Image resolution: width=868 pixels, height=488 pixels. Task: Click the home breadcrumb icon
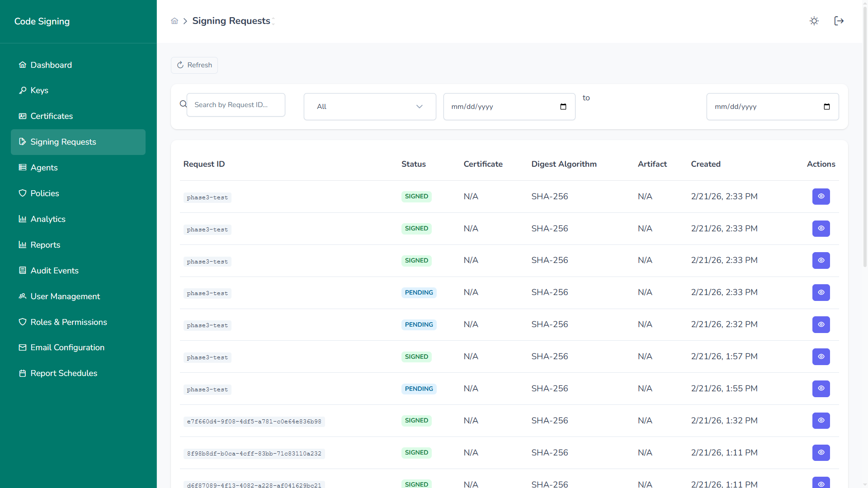[175, 21]
